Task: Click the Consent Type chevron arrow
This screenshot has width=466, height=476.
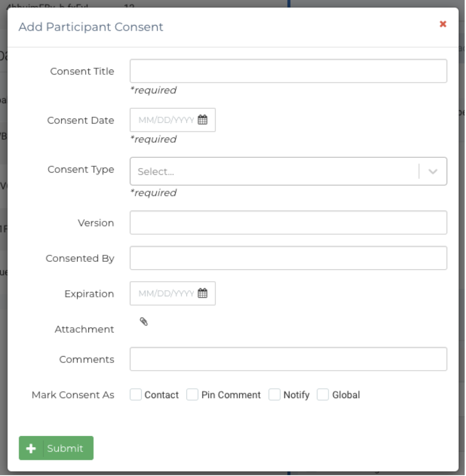Action: click(x=433, y=171)
